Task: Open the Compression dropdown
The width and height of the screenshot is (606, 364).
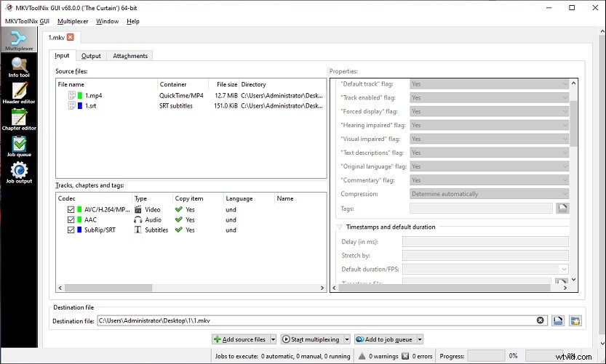Action: pyautogui.click(x=490, y=194)
